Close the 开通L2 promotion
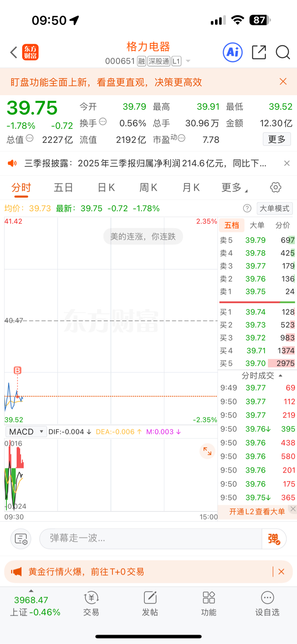The height and width of the screenshot is (644, 297). click(293, 509)
